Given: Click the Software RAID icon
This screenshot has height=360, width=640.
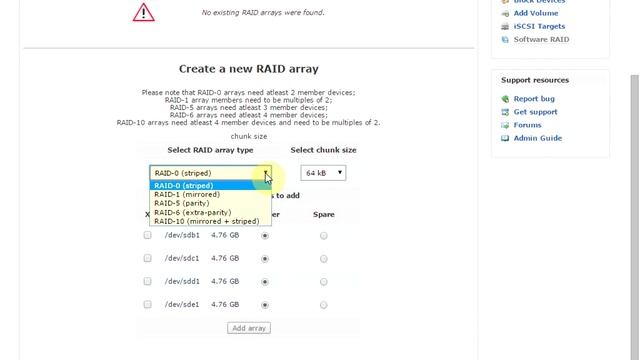Looking at the screenshot, I should pyautogui.click(x=505, y=40).
